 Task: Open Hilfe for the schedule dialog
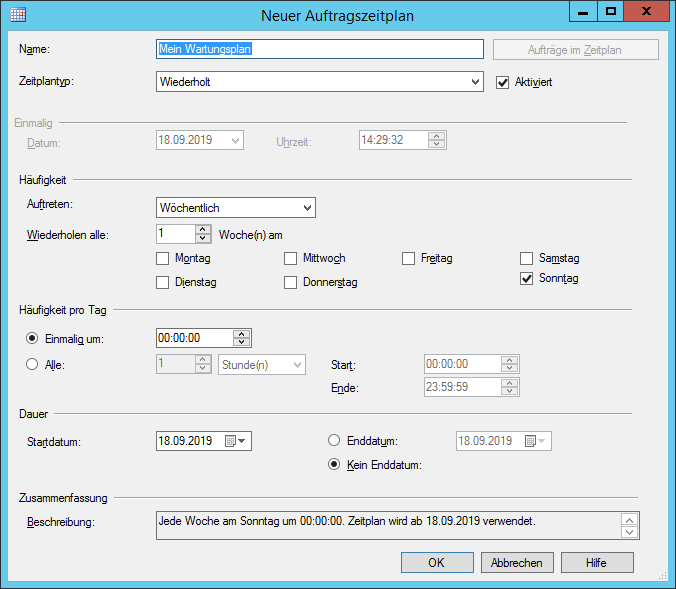[597, 563]
